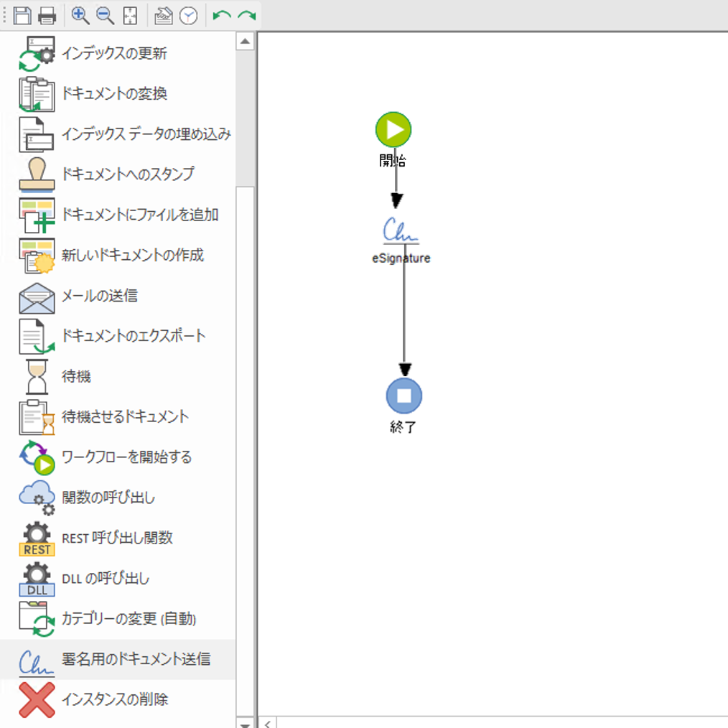Image resolution: width=728 pixels, height=728 pixels.
Task: Click the eSignature caption under the node
Action: [x=401, y=258]
